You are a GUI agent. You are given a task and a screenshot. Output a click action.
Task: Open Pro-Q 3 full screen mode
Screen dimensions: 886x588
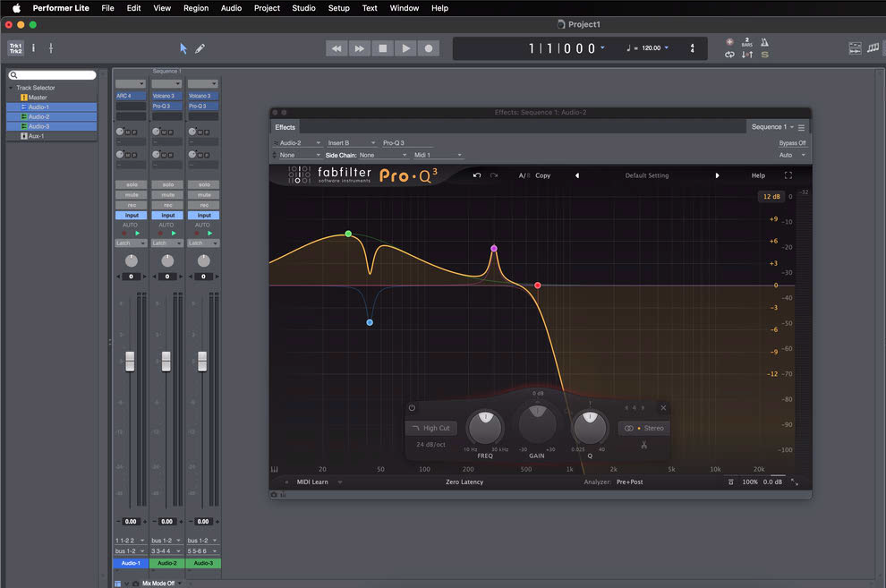click(788, 175)
